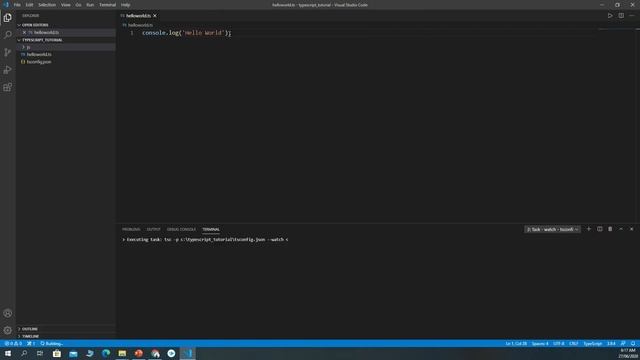Open editor More Actions ellipsis
Image resolution: width=640 pixels, height=360 pixels.
(631, 16)
